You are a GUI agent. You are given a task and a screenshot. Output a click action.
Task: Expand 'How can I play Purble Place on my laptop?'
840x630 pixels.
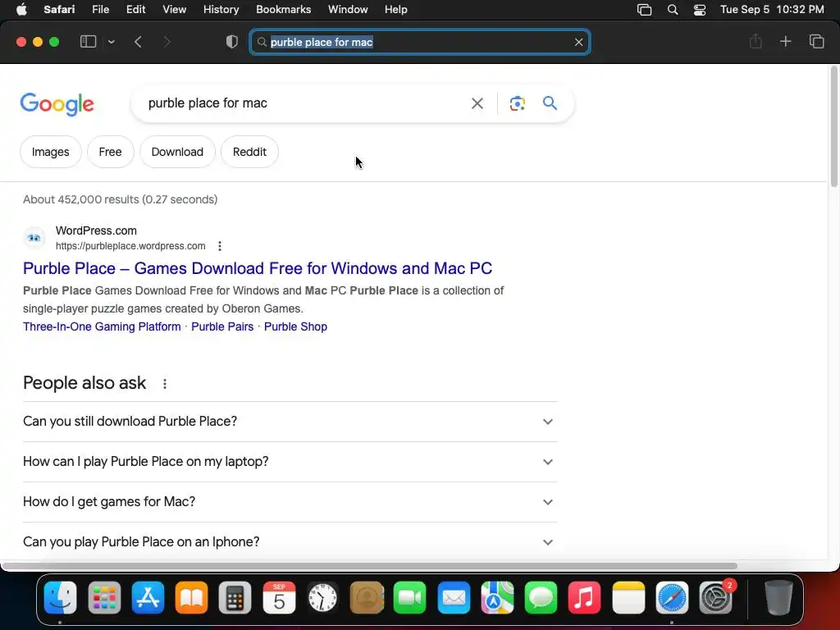pyautogui.click(x=290, y=462)
